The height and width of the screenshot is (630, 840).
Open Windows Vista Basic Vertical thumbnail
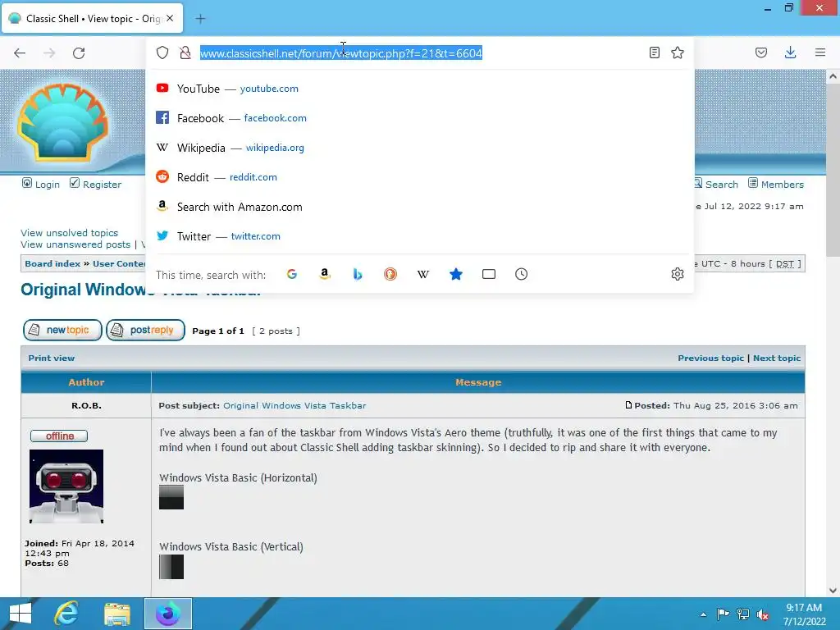click(x=171, y=567)
